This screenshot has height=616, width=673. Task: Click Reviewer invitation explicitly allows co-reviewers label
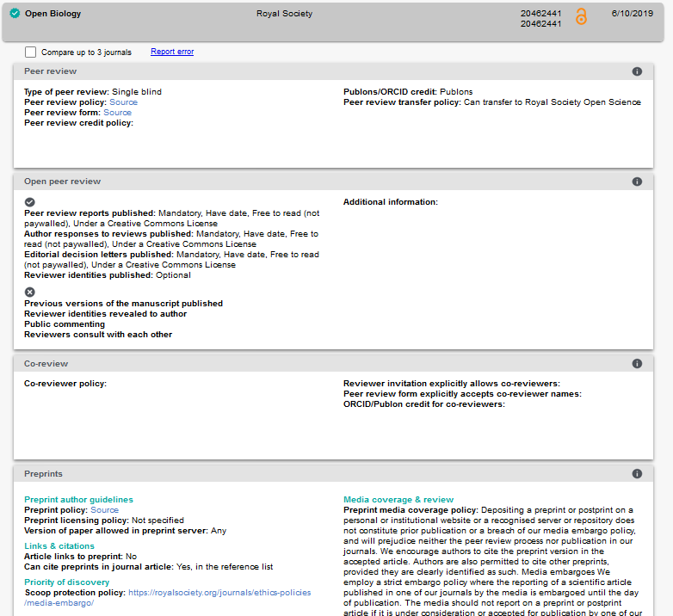pos(452,384)
